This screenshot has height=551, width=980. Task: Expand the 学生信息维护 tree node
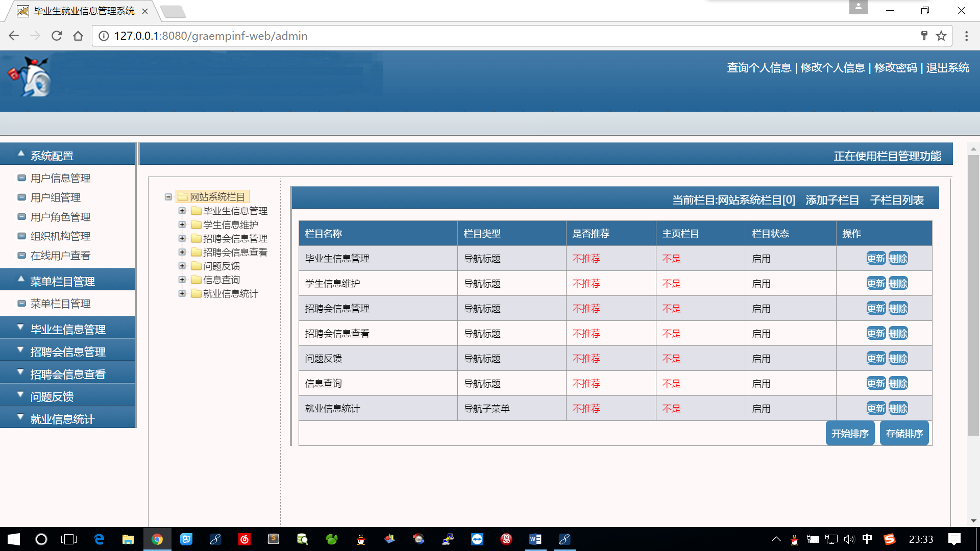tap(182, 224)
